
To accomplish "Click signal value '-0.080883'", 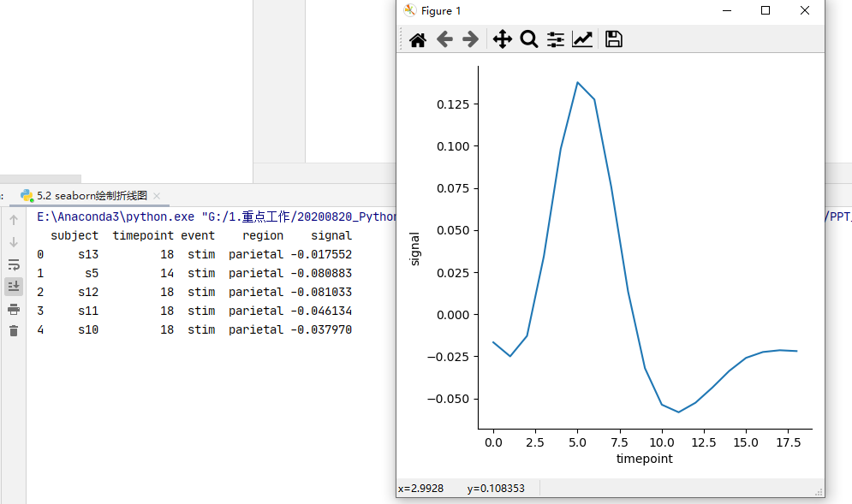I will click(x=321, y=273).
